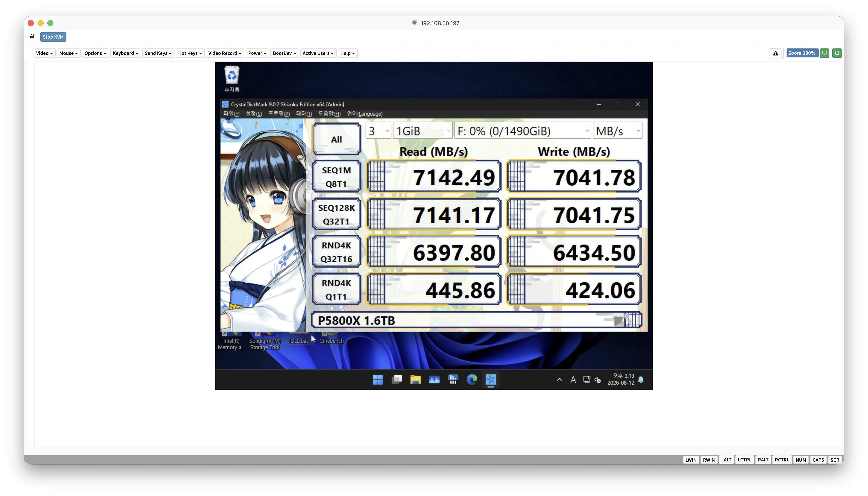The height and width of the screenshot is (496, 868).
Task: Open the 도움말(H) menu
Action: (329, 114)
